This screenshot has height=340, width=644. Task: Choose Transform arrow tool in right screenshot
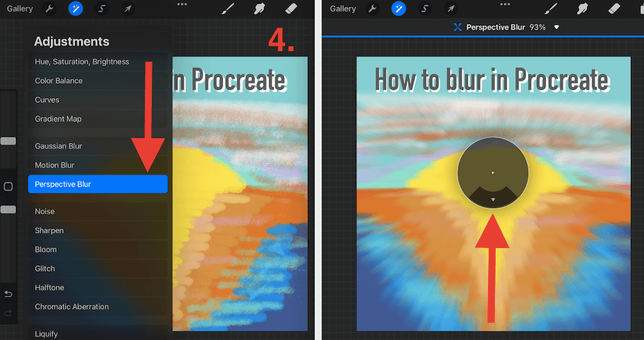tap(451, 8)
